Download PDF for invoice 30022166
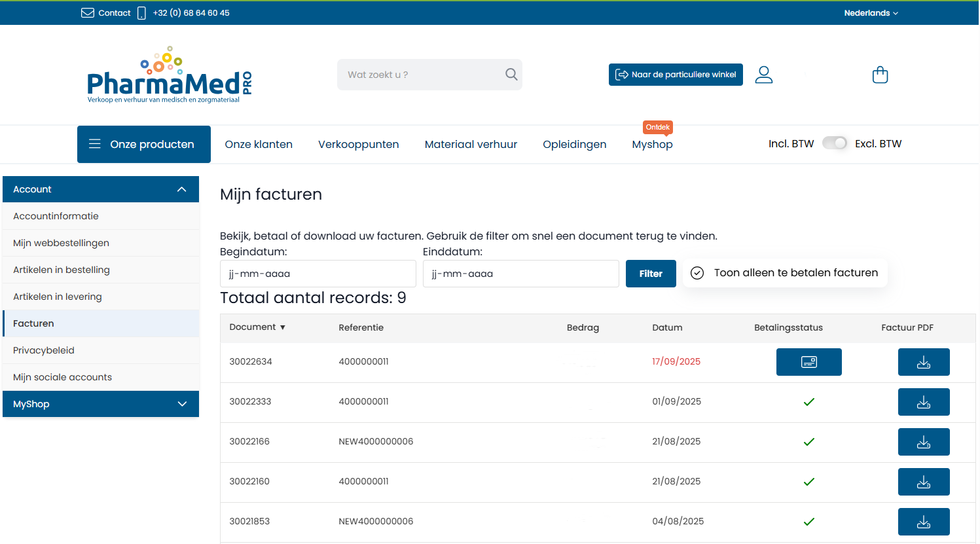Viewport: 980px width, 544px height. point(923,442)
